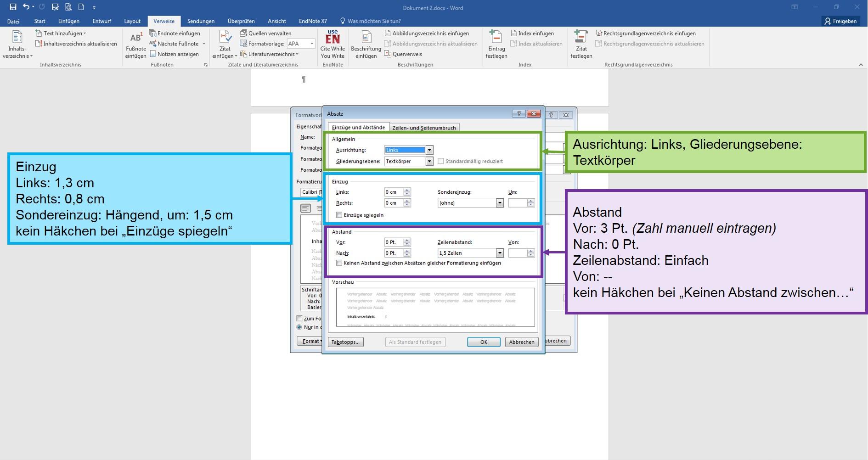Click Nächste Fußnote
Viewport: 868px width, 460px height.
click(x=174, y=44)
